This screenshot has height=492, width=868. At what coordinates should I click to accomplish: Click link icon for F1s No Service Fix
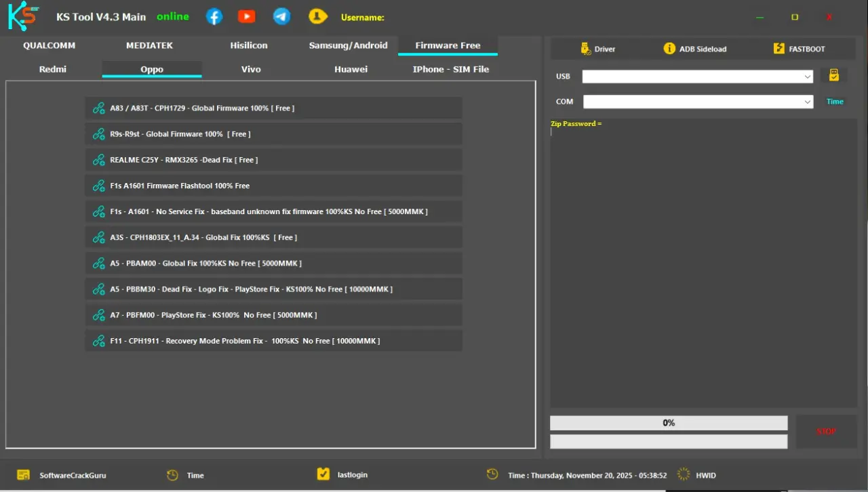tap(98, 211)
